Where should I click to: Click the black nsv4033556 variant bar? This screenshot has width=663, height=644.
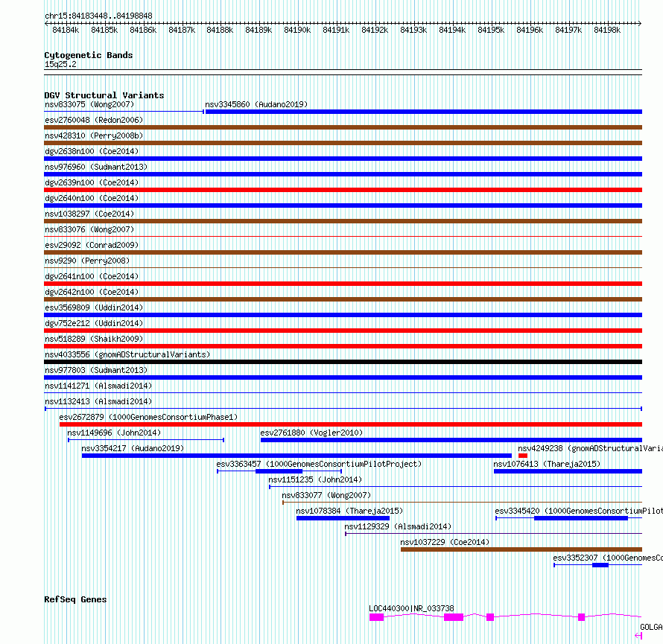(343, 362)
